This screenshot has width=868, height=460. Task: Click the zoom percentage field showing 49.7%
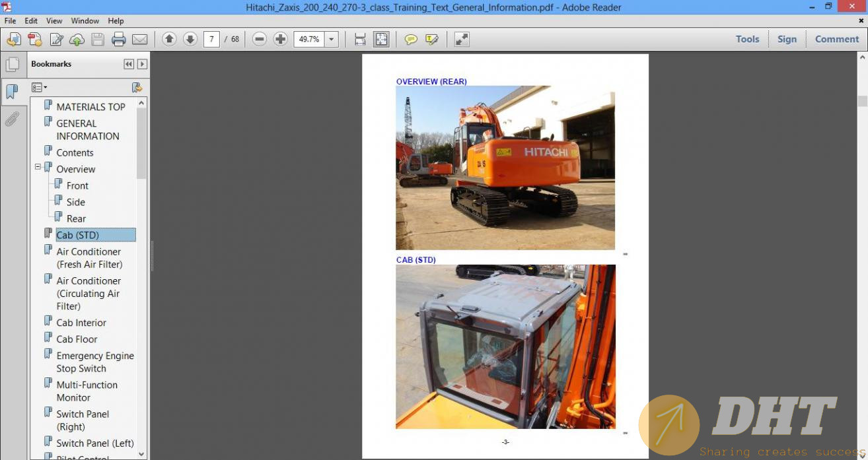[309, 39]
